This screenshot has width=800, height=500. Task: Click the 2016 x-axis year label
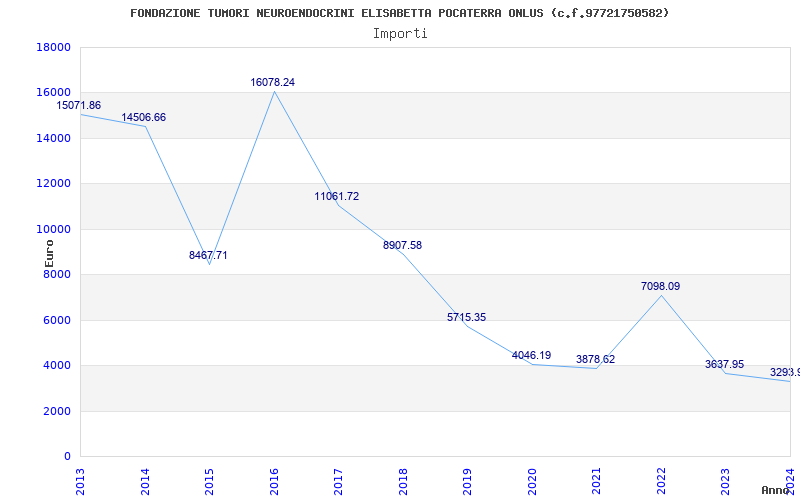274,482
